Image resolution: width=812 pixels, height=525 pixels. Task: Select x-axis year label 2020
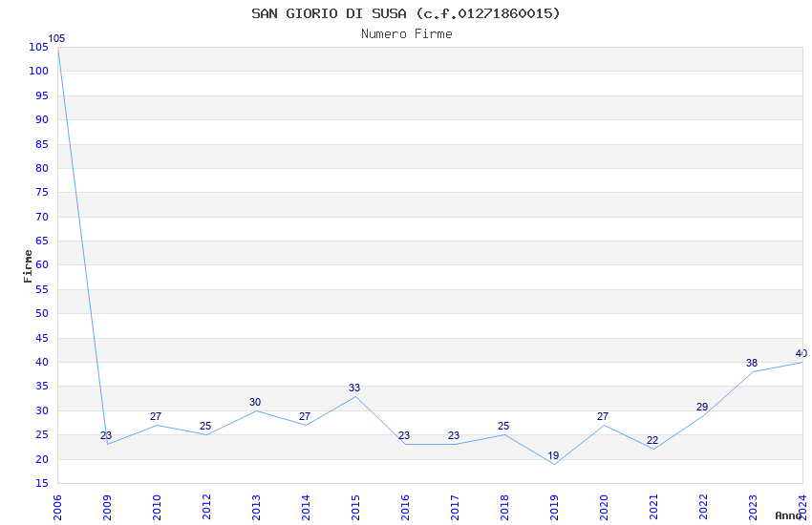point(604,508)
